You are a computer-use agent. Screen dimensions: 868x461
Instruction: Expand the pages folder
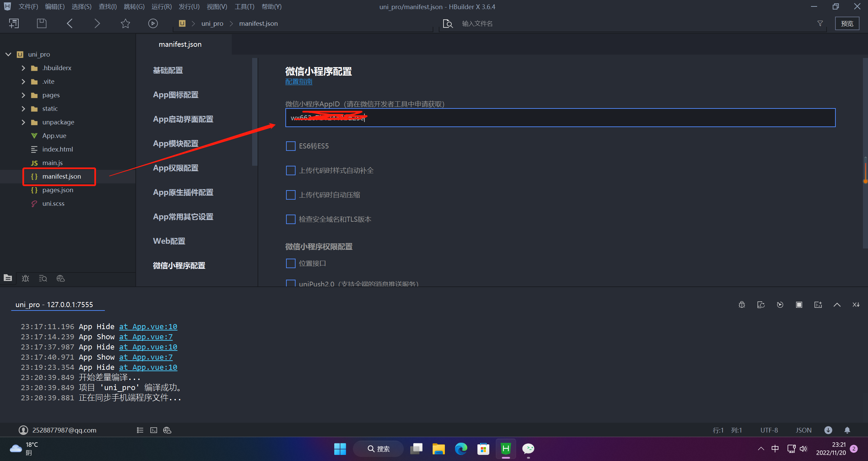point(23,95)
